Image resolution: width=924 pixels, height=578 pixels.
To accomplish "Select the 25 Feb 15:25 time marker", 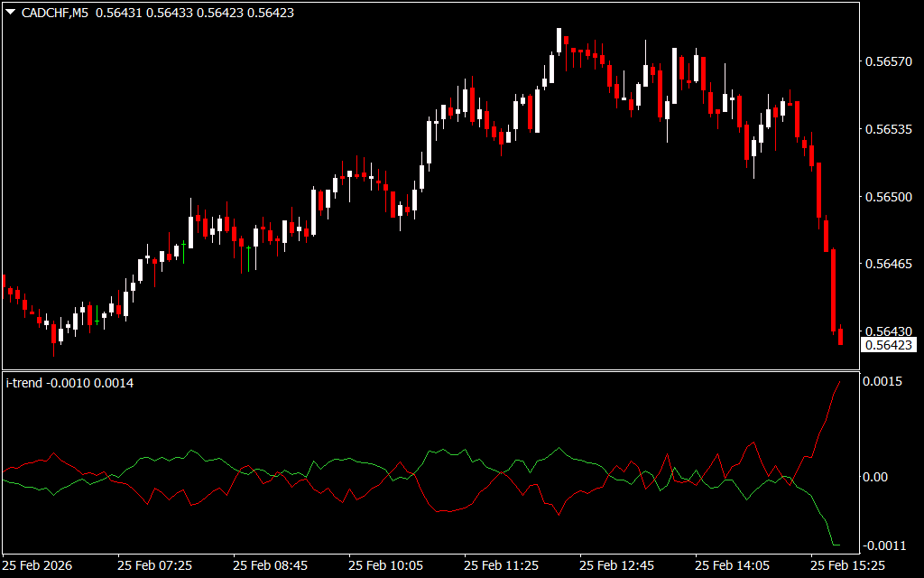I will pyautogui.click(x=847, y=565).
